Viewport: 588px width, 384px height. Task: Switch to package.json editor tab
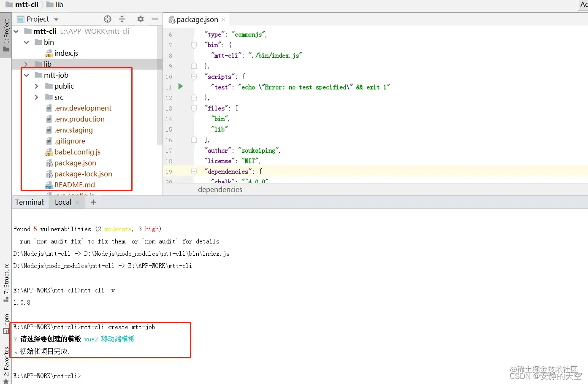[197, 19]
